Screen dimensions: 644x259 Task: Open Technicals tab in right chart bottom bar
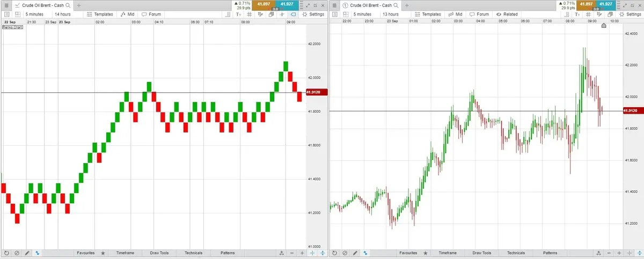(516, 253)
